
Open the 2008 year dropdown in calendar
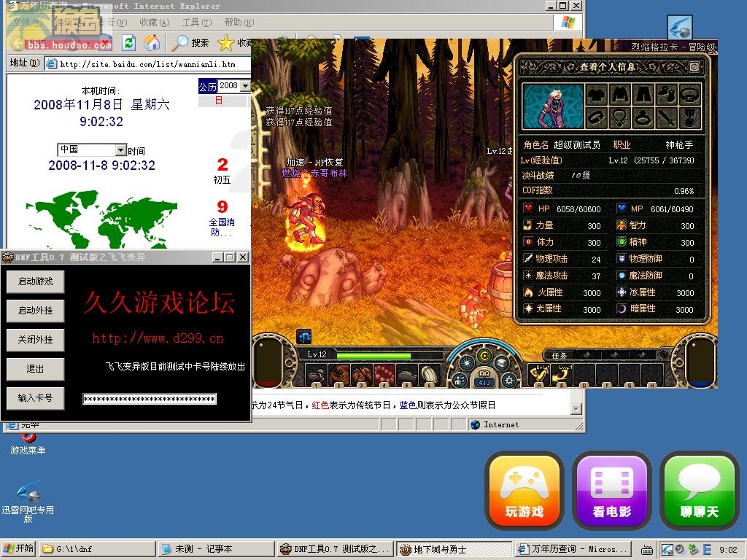(245, 86)
